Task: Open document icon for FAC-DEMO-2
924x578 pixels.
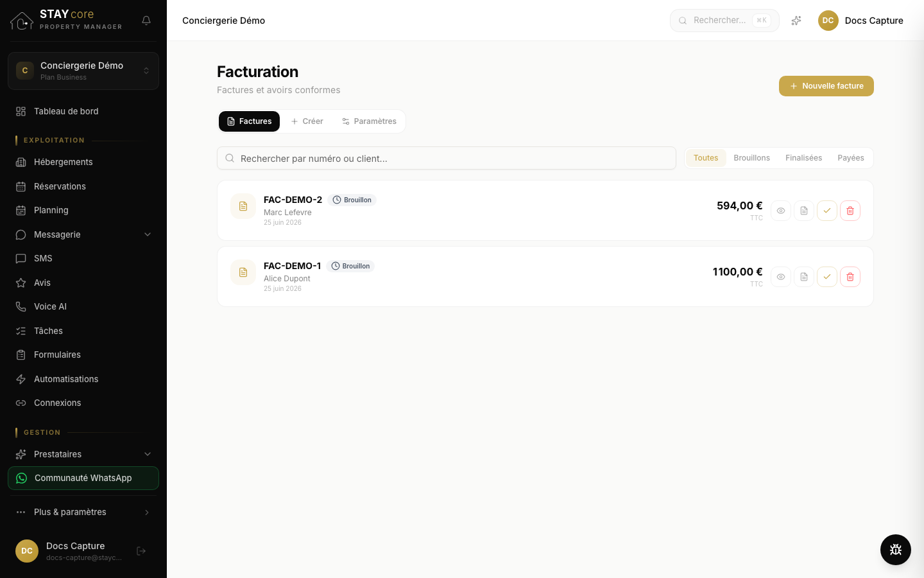Action: click(804, 211)
